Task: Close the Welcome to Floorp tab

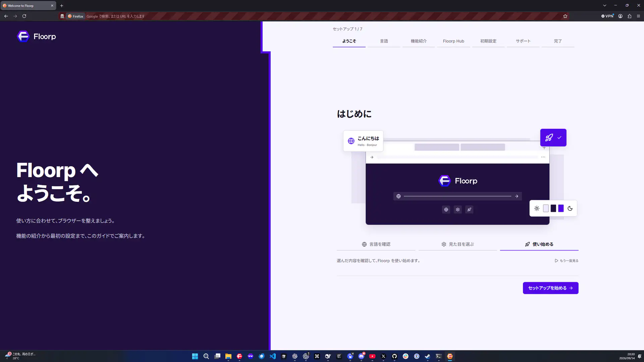Action: click(x=52, y=6)
